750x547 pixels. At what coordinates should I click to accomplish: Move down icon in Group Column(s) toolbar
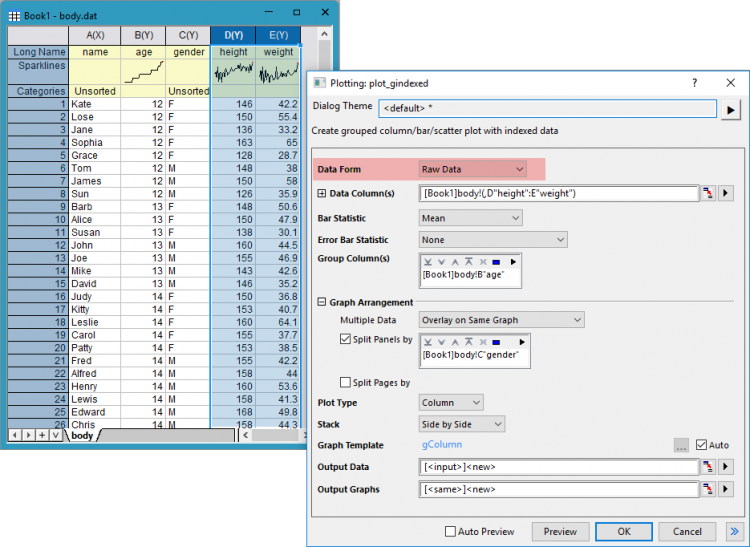[441, 262]
